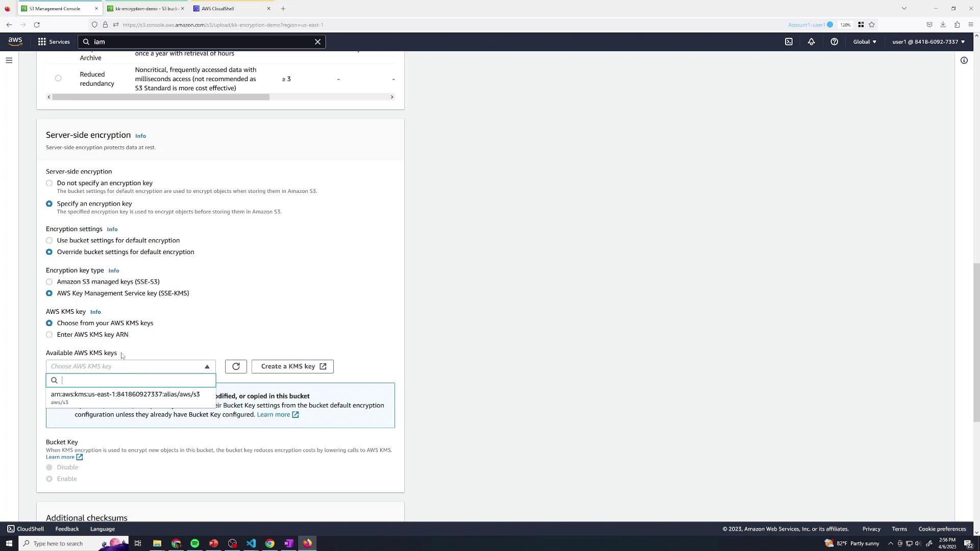Open the notifications bell
The height and width of the screenshot is (551, 980).
[x=811, y=42]
